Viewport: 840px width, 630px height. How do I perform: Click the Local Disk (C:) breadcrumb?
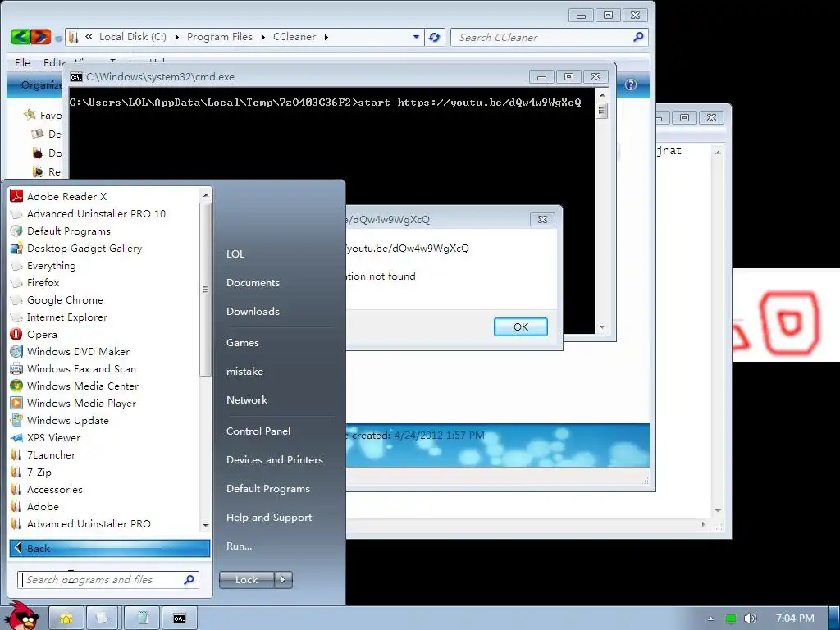tap(133, 37)
